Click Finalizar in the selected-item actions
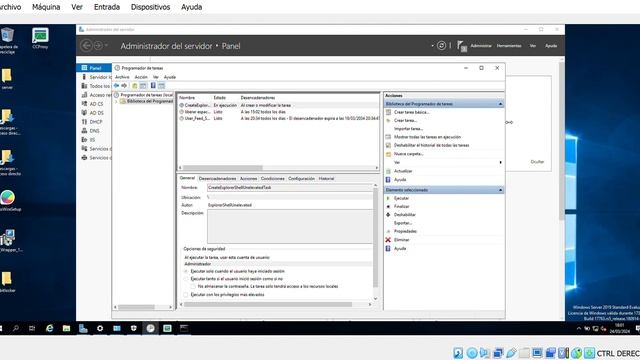This screenshot has width=640, height=360. point(402,207)
